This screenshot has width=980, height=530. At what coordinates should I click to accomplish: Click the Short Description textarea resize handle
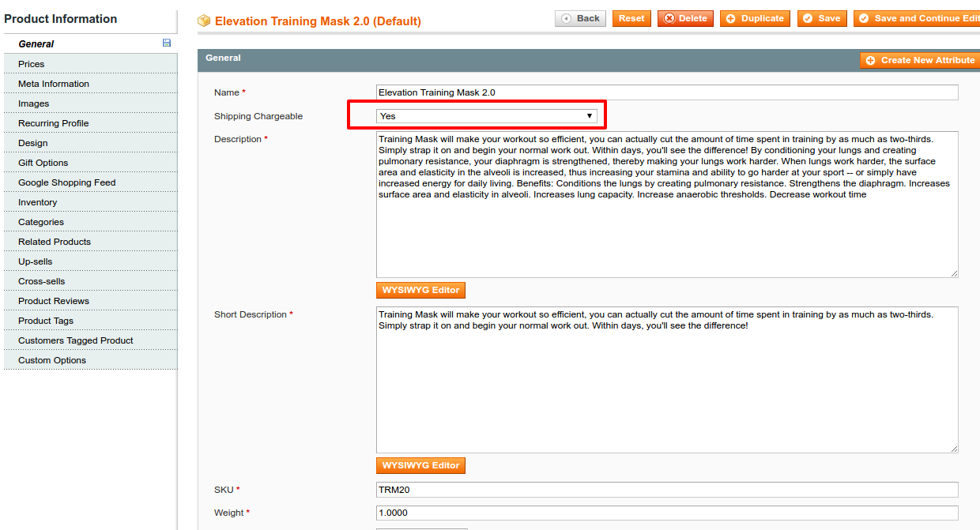pos(954,449)
